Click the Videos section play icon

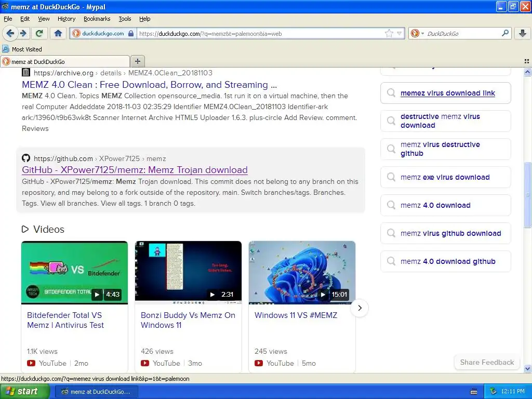[x=25, y=229]
